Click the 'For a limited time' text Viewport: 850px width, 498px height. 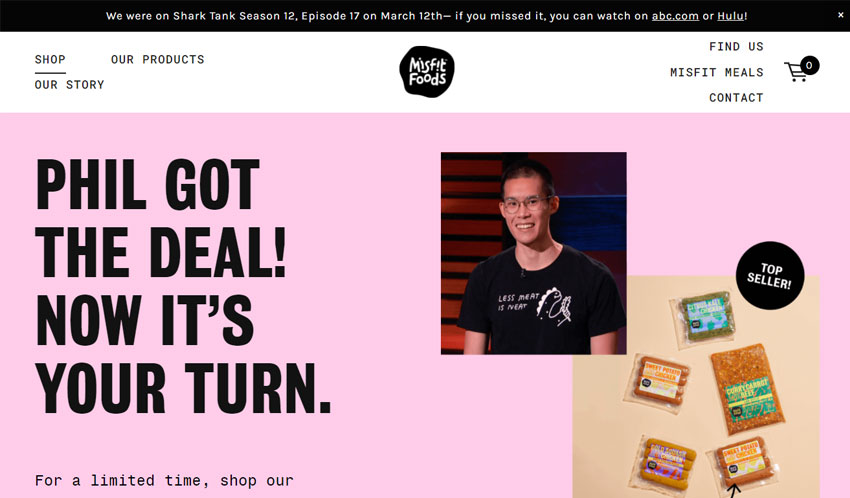[x=164, y=481]
